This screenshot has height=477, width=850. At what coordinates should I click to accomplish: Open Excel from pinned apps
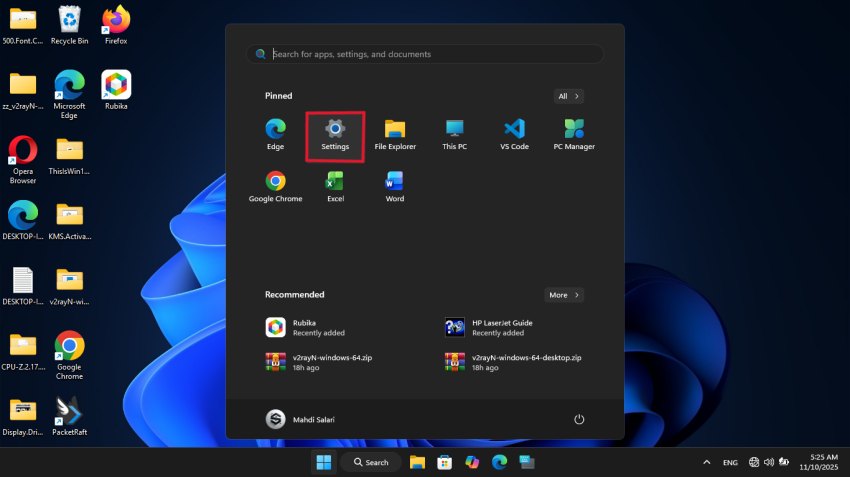tap(335, 186)
